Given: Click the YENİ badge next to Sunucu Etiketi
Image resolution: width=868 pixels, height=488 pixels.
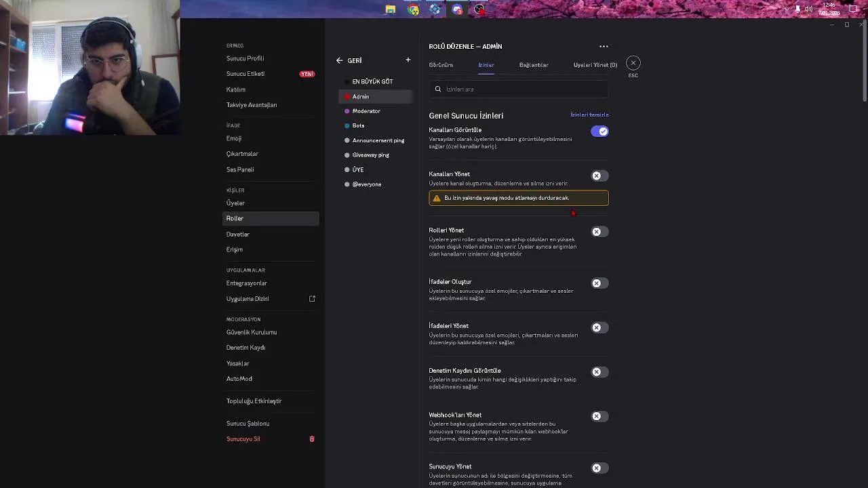Looking at the screenshot, I should click(x=307, y=74).
